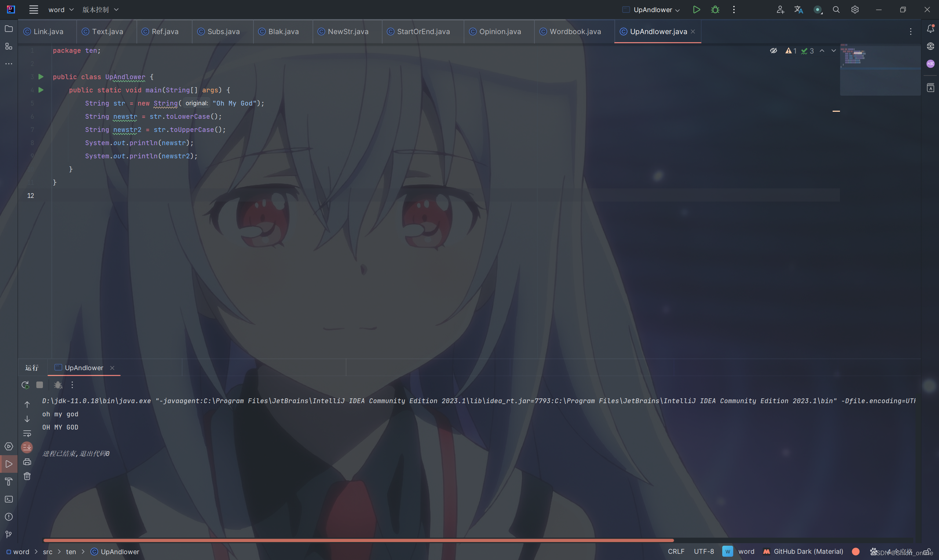
Task: Toggle inspection highlighting eye icon
Action: point(773,51)
